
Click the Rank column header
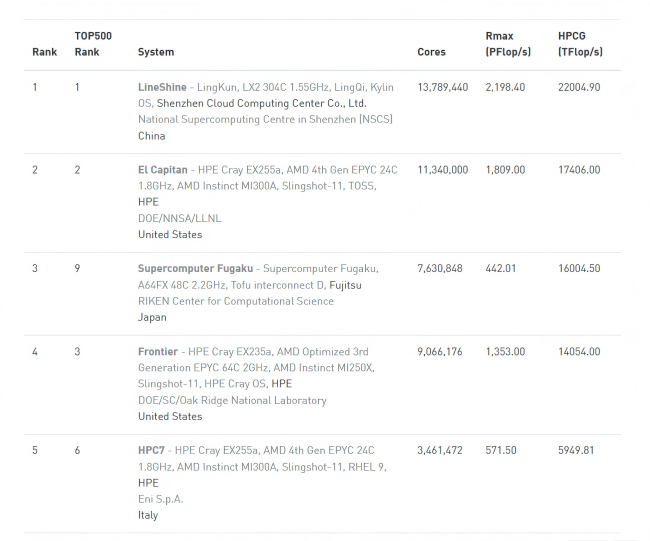(44, 52)
